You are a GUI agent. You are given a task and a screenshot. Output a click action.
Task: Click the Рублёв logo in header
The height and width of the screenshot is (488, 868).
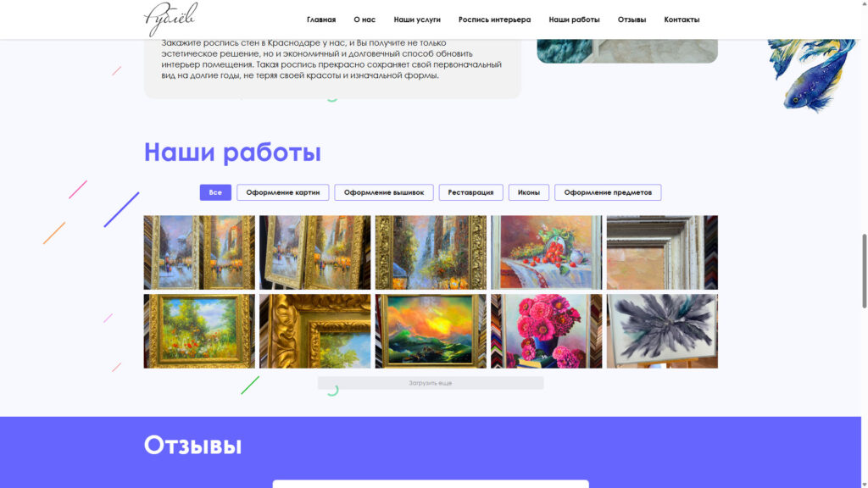pos(170,19)
